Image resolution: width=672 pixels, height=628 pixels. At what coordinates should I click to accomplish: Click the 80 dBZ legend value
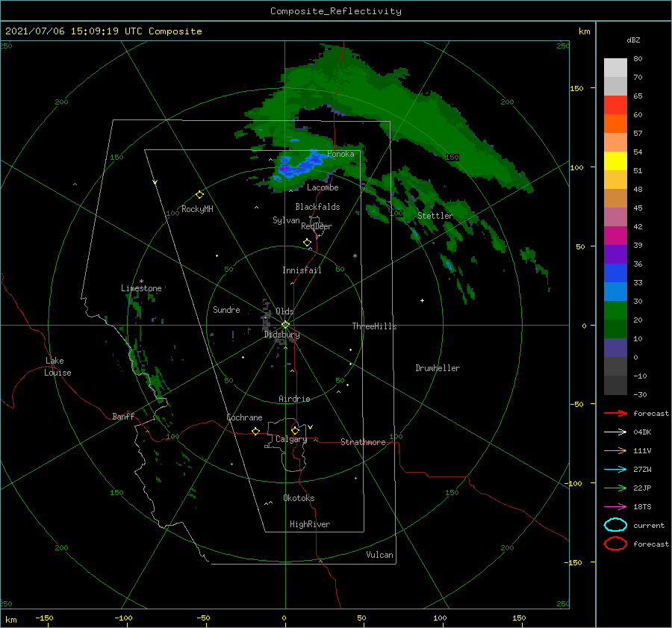[638, 59]
